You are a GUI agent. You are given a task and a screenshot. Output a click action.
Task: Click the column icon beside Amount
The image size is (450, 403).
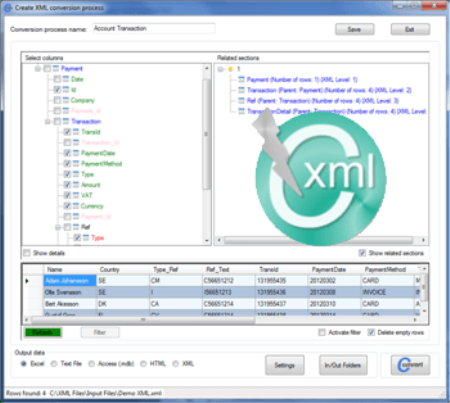coord(76,185)
